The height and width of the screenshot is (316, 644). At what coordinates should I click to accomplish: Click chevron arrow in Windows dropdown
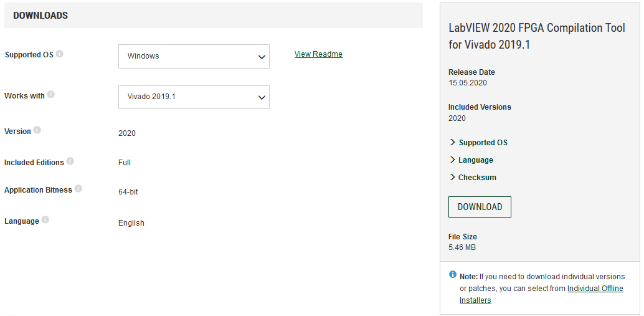click(x=262, y=57)
